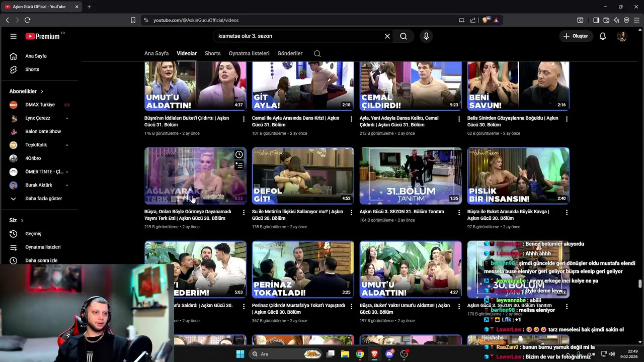The height and width of the screenshot is (362, 644).
Task: Open the YouTube guide hamburger menu
Action: pyautogui.click(x=14, y=36)
